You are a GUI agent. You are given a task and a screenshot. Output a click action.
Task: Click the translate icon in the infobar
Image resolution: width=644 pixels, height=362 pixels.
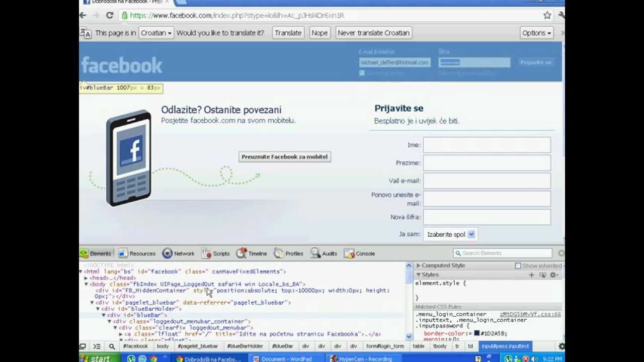coord(86,33)
